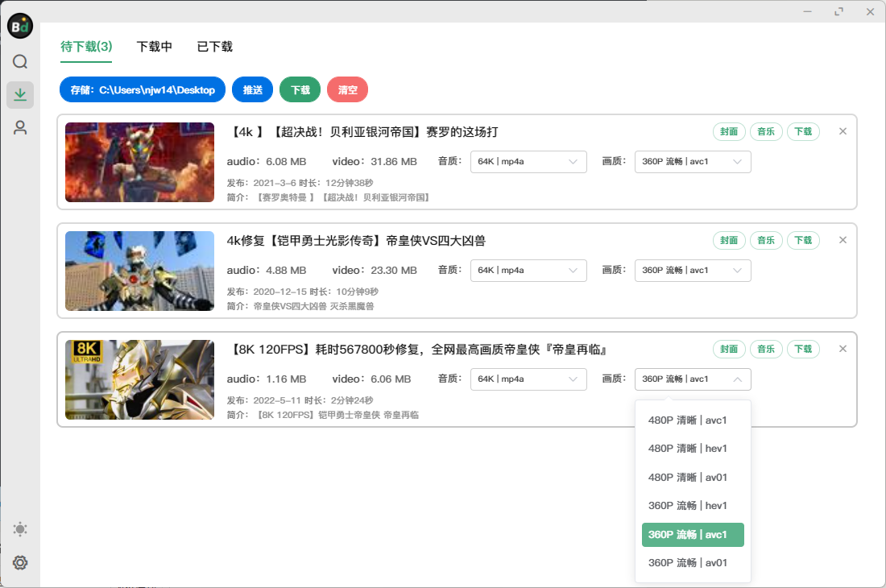Maximize the application window
This screenshot has height=588, width=886.
coord(839,11)
